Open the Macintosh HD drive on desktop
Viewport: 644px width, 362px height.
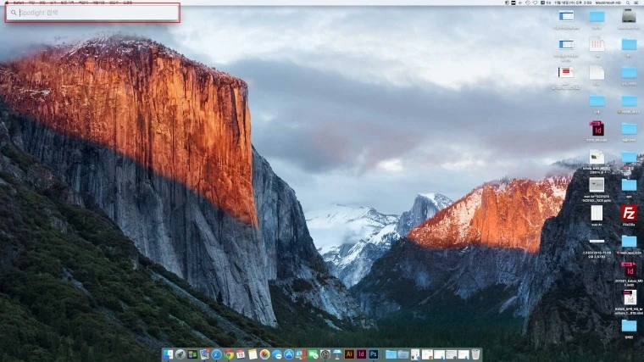(629, 16)
